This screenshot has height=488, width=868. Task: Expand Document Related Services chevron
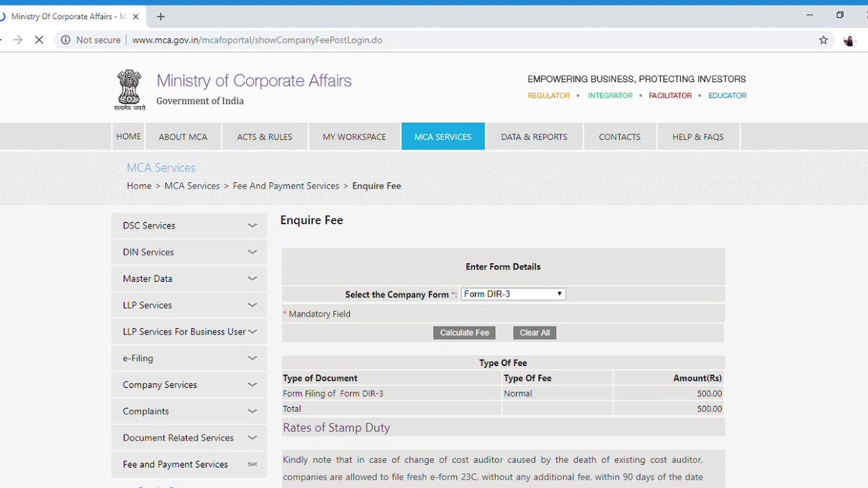coord(252,438)
